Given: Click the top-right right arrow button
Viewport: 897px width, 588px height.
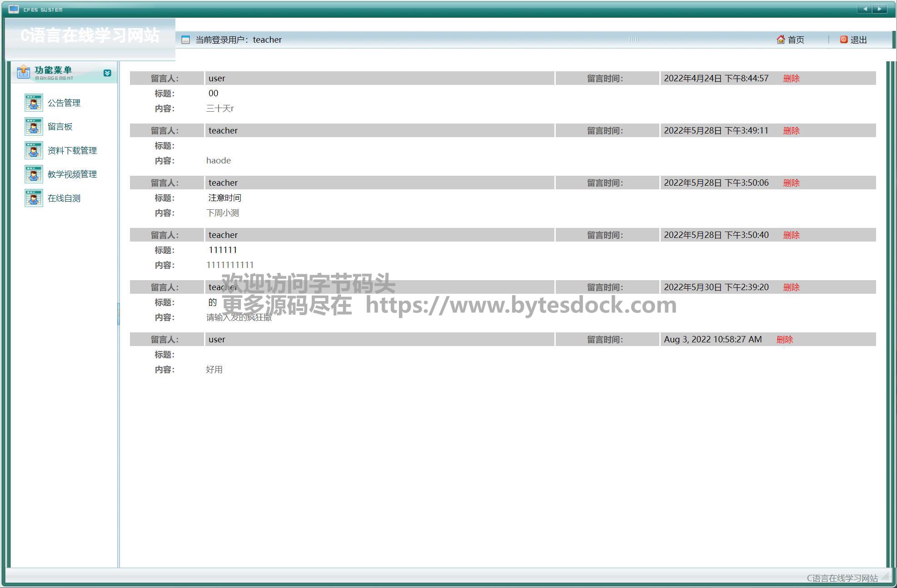Looking at the screenshot, I should (x=880, y=9).
